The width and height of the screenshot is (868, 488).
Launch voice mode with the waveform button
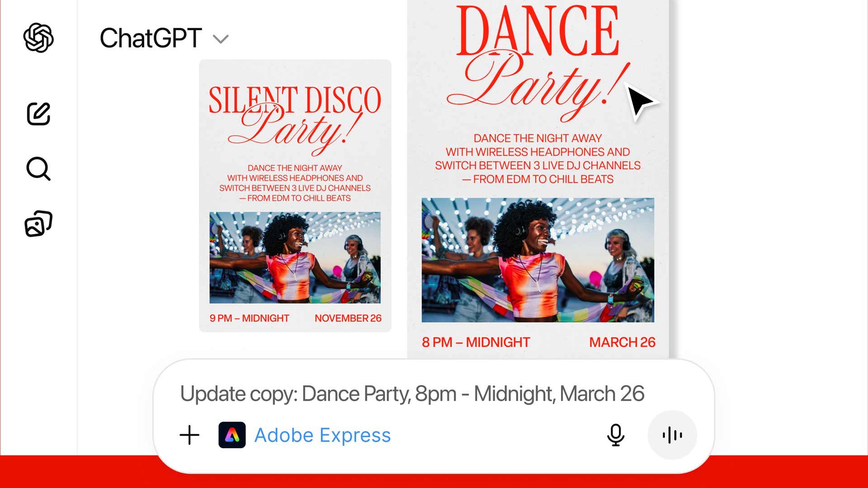[x=672, y=435]
